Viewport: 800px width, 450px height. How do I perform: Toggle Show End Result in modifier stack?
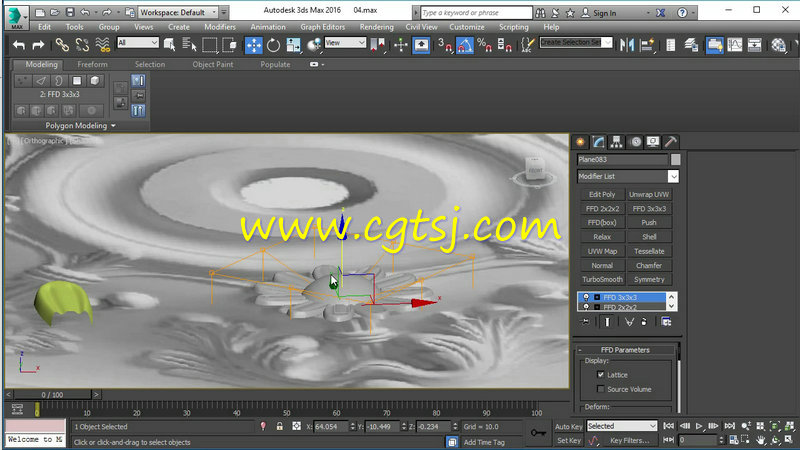(x=607, y=322)
